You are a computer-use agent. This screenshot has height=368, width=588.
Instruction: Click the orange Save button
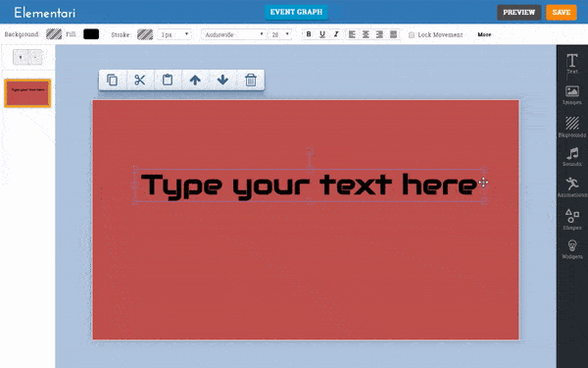[561, 13]
